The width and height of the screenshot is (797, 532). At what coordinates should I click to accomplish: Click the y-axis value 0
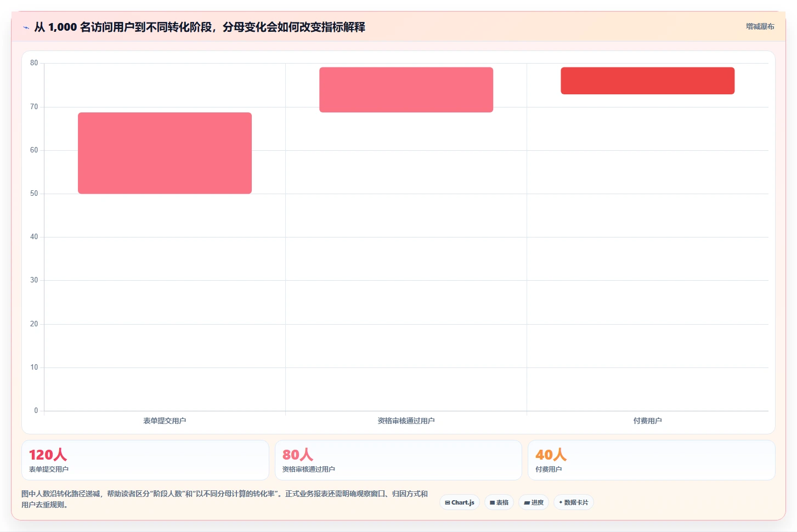[x=36, y=411]
